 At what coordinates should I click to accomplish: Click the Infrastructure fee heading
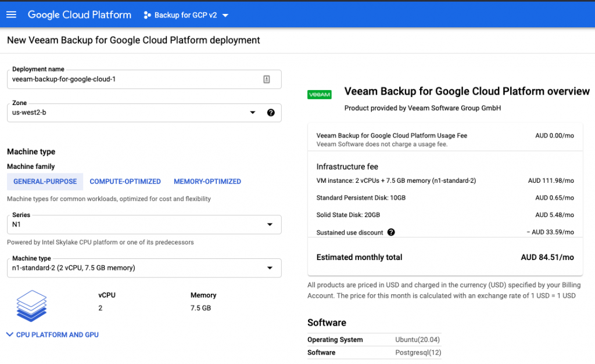pos(347,167)
